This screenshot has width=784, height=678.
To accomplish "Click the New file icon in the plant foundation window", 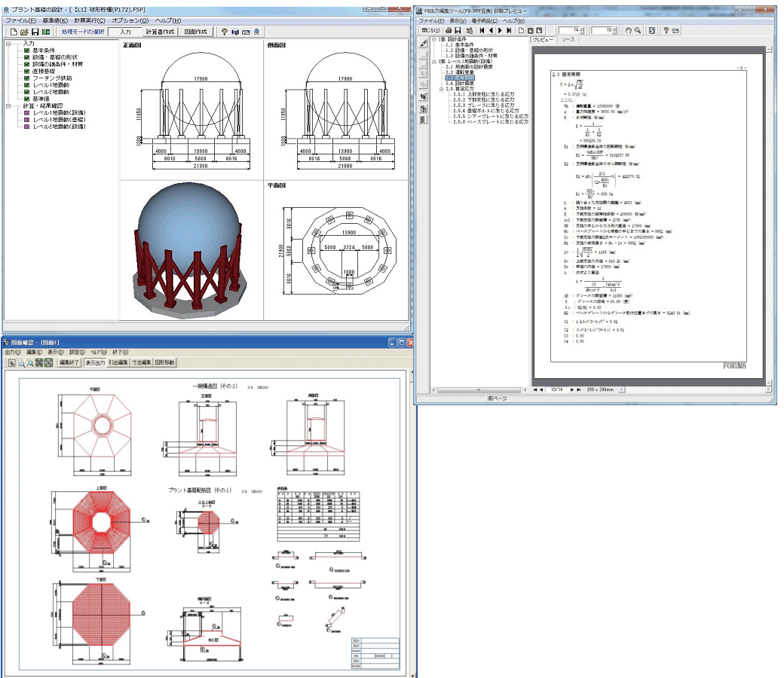I will coord(14,32).
